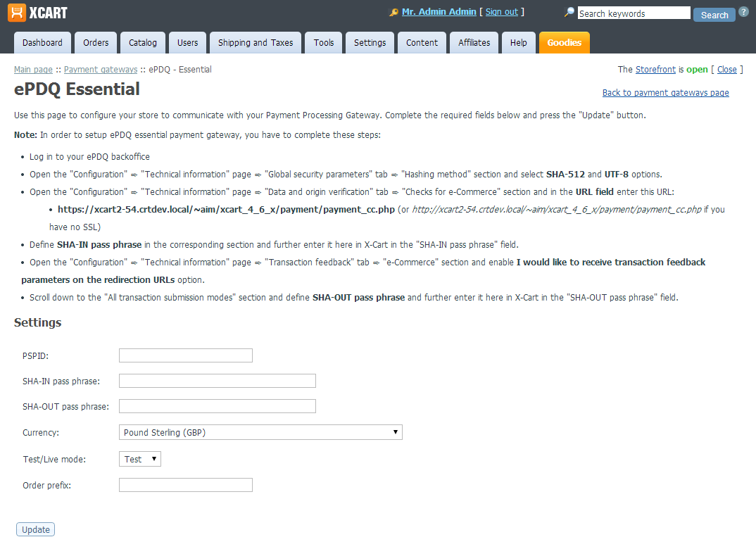Go to the Users tab
The height and width of the screenshot is (549, 756).
tap(187, 42)
